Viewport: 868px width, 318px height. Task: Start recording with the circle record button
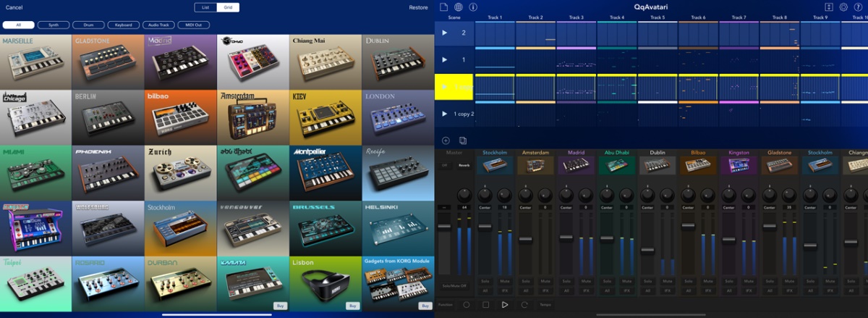coord(467,304)
